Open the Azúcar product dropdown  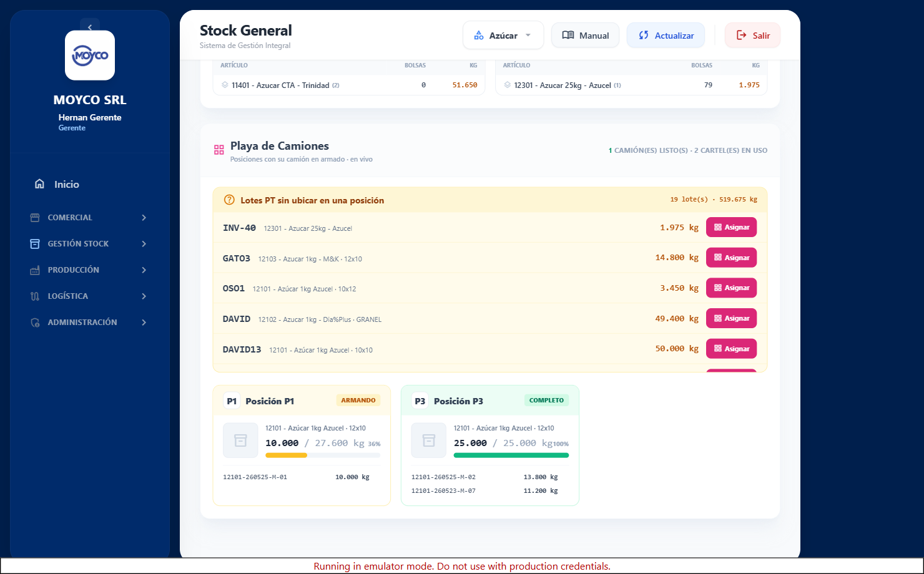(503, 36)
